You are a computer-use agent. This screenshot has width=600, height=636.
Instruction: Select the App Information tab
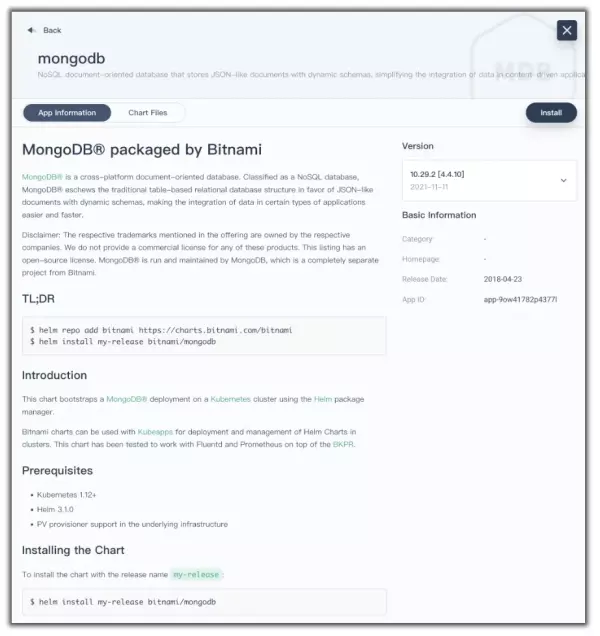click(67, 113)
